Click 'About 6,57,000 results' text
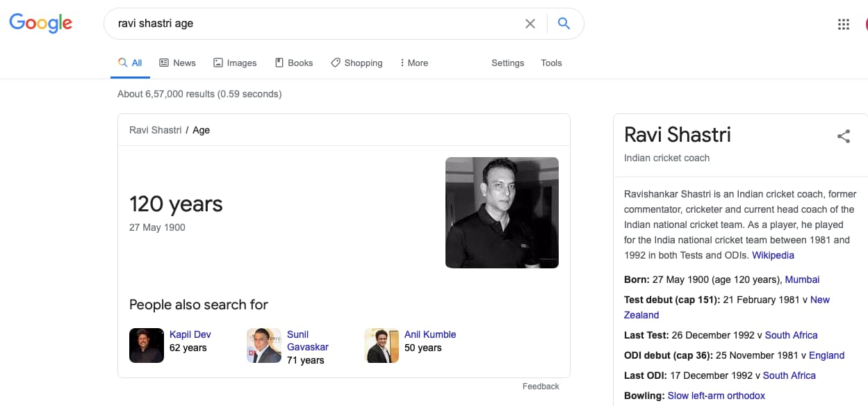This screenshot has width=868, height=406. [199, 94]
